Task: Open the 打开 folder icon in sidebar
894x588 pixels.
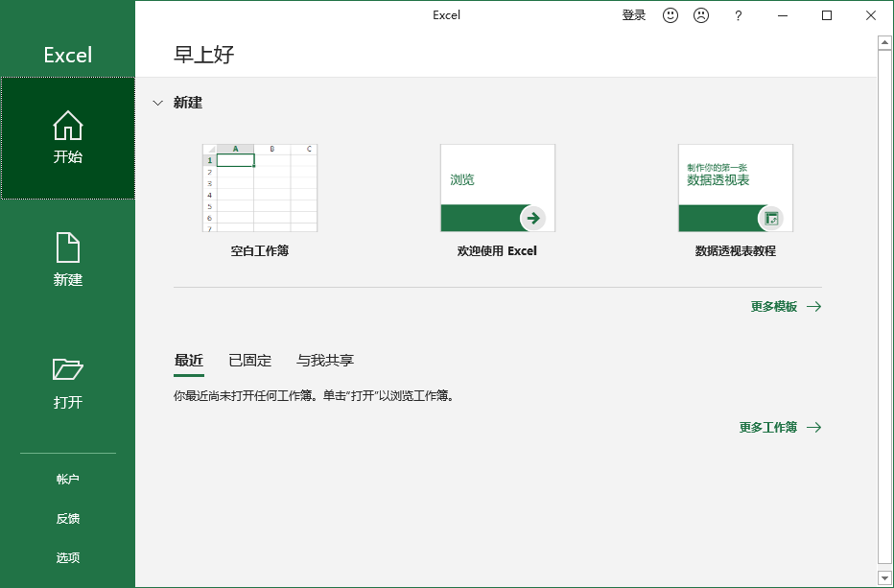Action: pyautogui.click(x=68, y=369)
